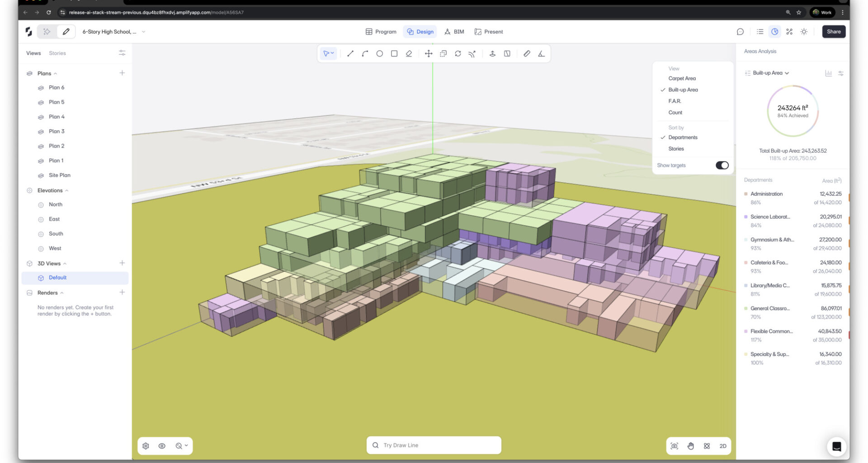
Task: Open the Built-up Area dropdown
Action: click(770, 73)
